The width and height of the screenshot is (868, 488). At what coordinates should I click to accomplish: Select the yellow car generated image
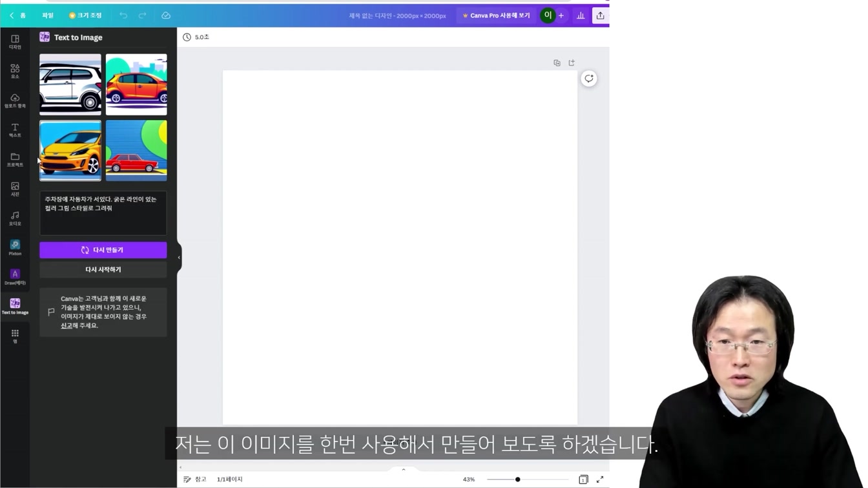pos(70,150)
